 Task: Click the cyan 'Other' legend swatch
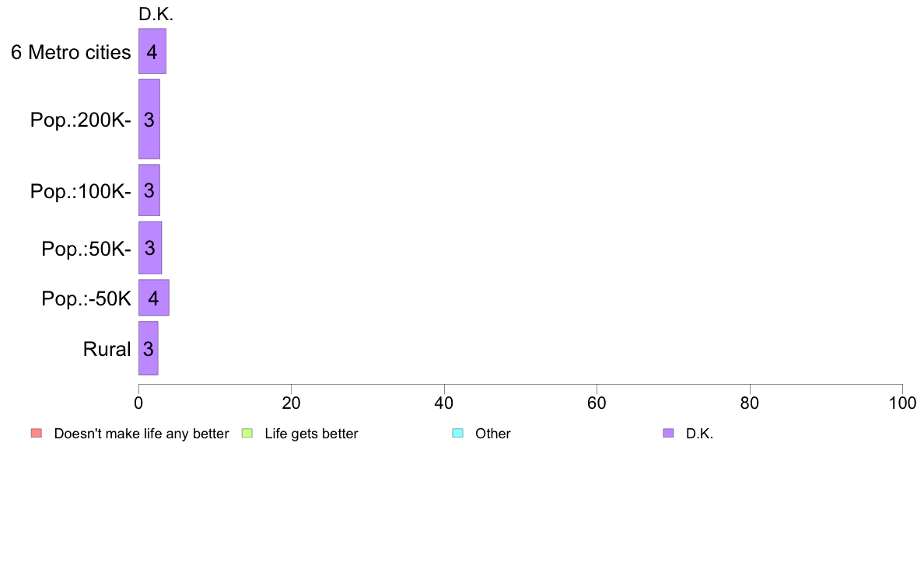tap(457, 434)
